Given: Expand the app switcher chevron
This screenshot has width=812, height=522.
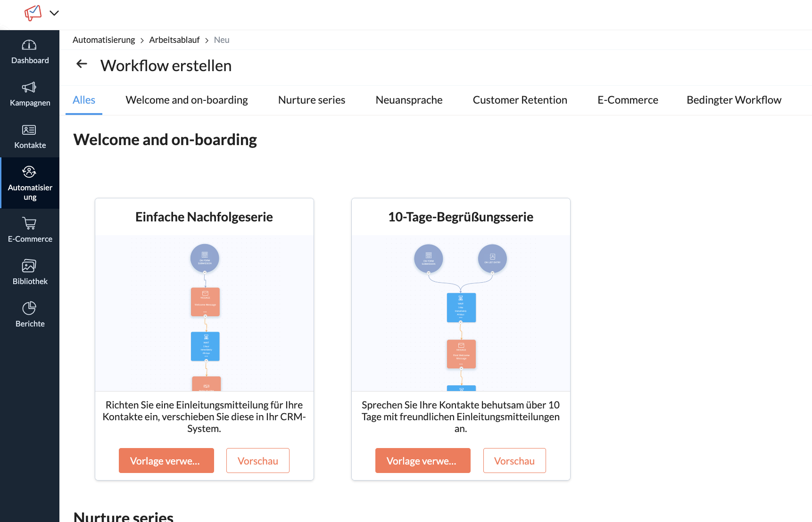Looking at the screenshot, I should (x=54, y=13).
